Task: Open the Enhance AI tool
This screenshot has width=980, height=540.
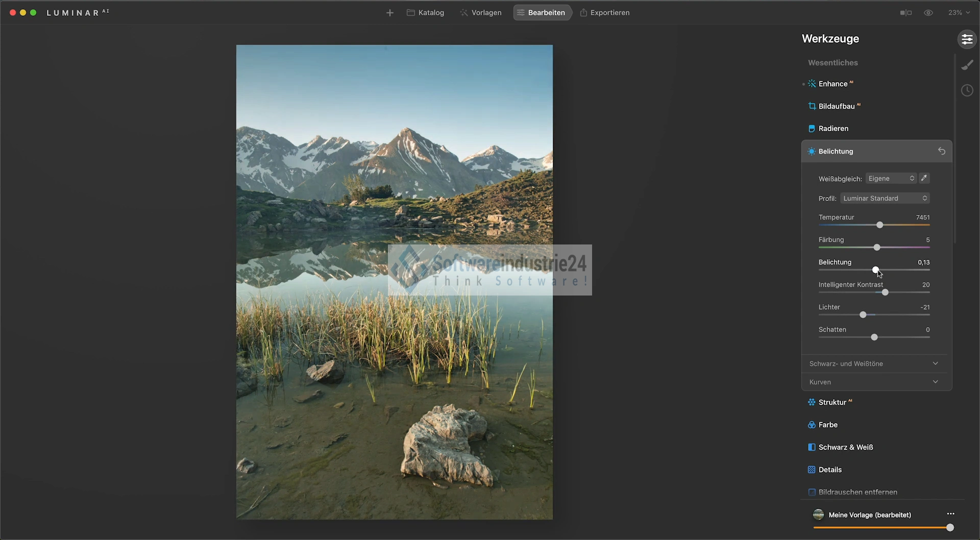Action: (x=832, y=84)
